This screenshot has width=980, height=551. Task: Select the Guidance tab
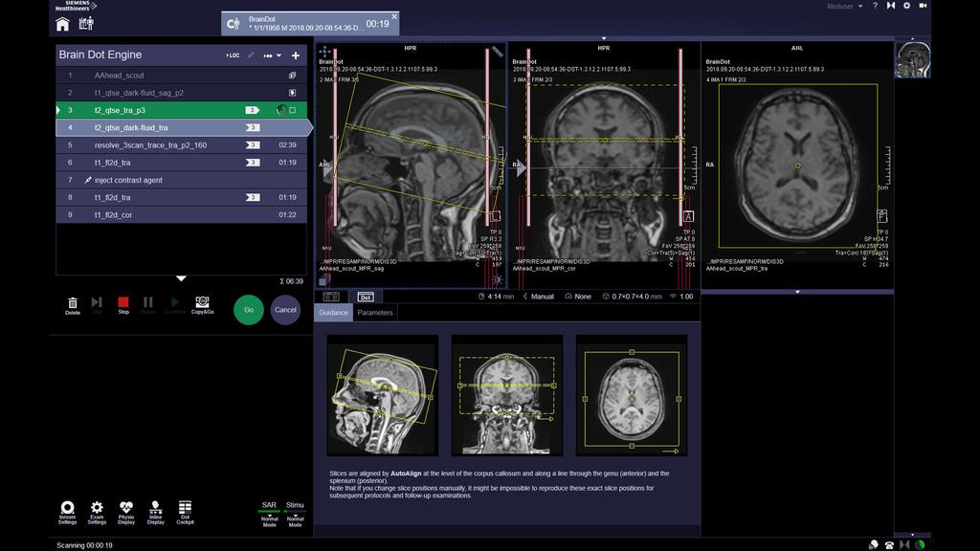coord(332,312)
